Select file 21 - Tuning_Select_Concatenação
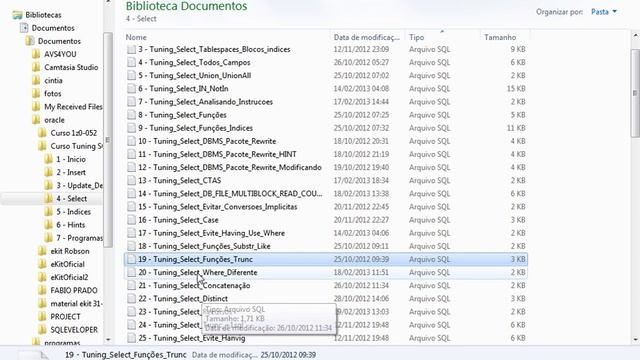 pyautogui.click(x=194, y=286)
